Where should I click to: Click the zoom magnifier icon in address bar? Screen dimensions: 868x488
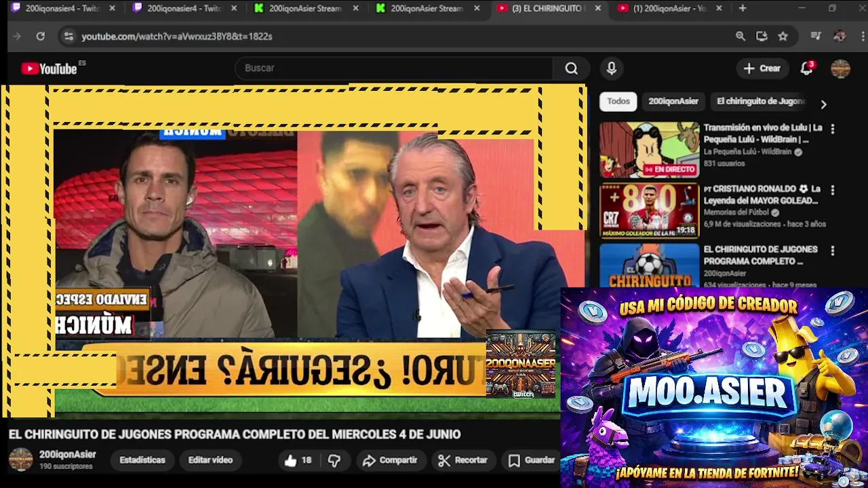741,37
